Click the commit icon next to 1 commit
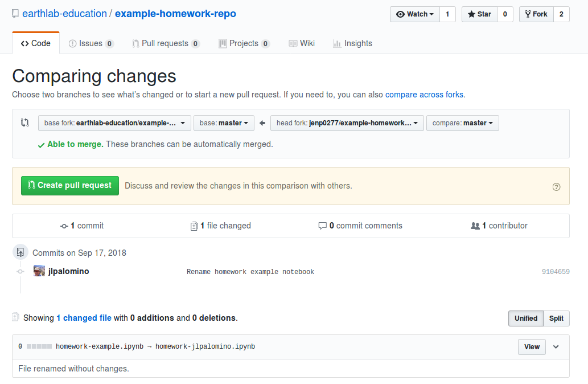This screenshot has width=588, height=384. tap(64, 226)
